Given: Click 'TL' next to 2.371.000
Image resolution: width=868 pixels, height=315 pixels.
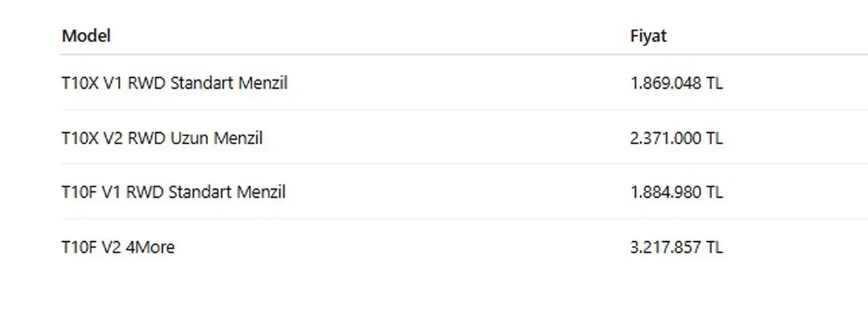Looking at the screenshot, I should (x=714, y=138).
